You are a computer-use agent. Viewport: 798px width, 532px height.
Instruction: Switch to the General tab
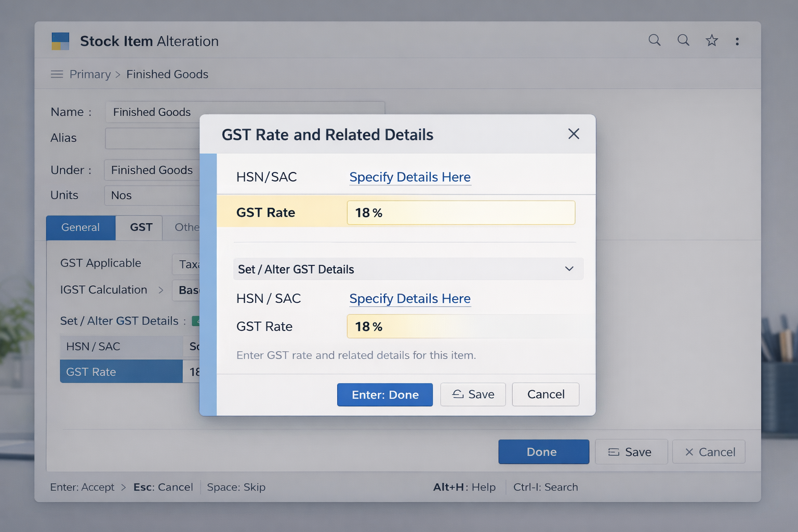(81, 228)
